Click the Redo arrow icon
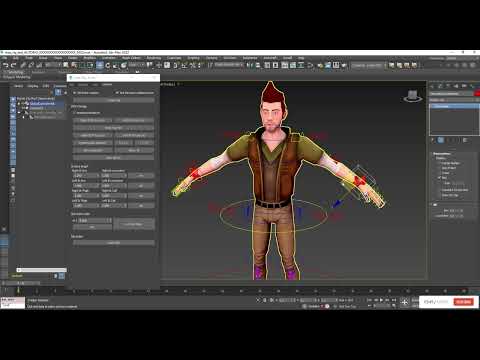This screenshot has width=480, height=360. [x=14, y=65]
